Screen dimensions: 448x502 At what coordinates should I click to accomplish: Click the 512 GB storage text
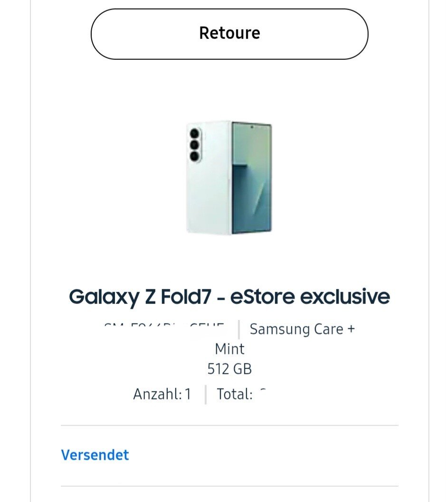point(229,369)
